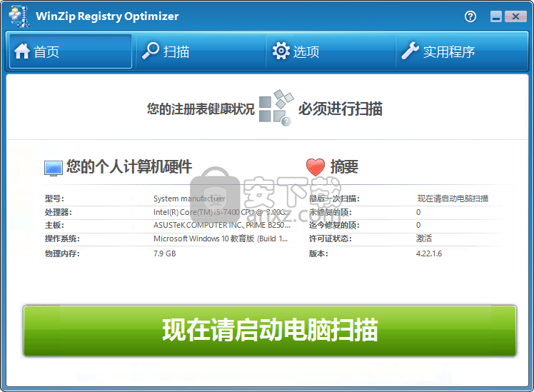Click the 激活 license status value
The image size is (534, 392).
pos(424,239)
